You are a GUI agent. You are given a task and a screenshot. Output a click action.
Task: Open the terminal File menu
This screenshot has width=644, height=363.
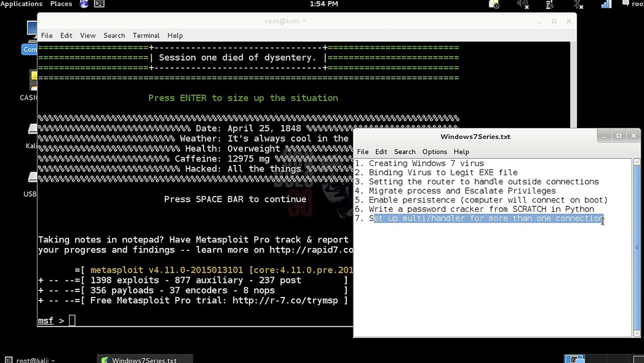[x=46, y=35]
